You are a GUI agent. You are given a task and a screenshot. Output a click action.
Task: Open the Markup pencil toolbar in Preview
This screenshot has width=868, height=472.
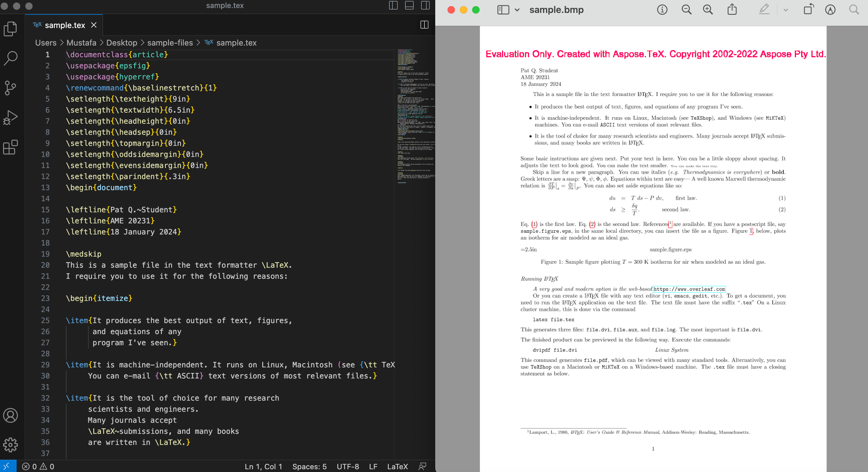point(764,10)
